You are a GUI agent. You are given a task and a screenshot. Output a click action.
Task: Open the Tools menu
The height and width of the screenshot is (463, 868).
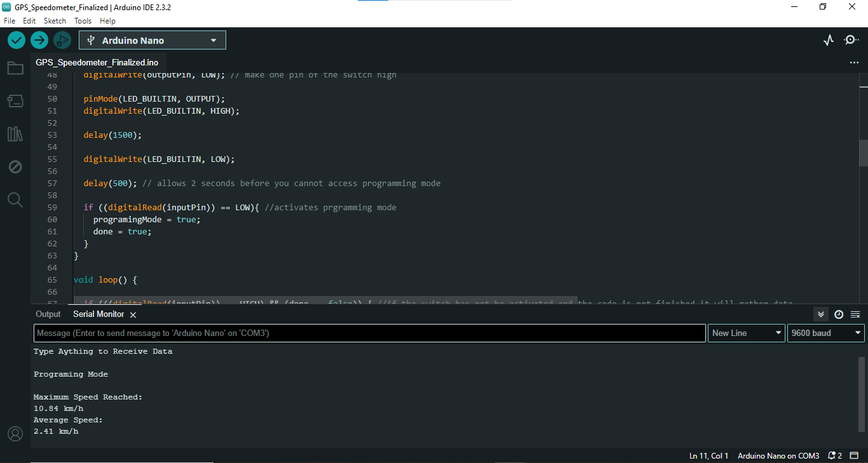[83, 21]
